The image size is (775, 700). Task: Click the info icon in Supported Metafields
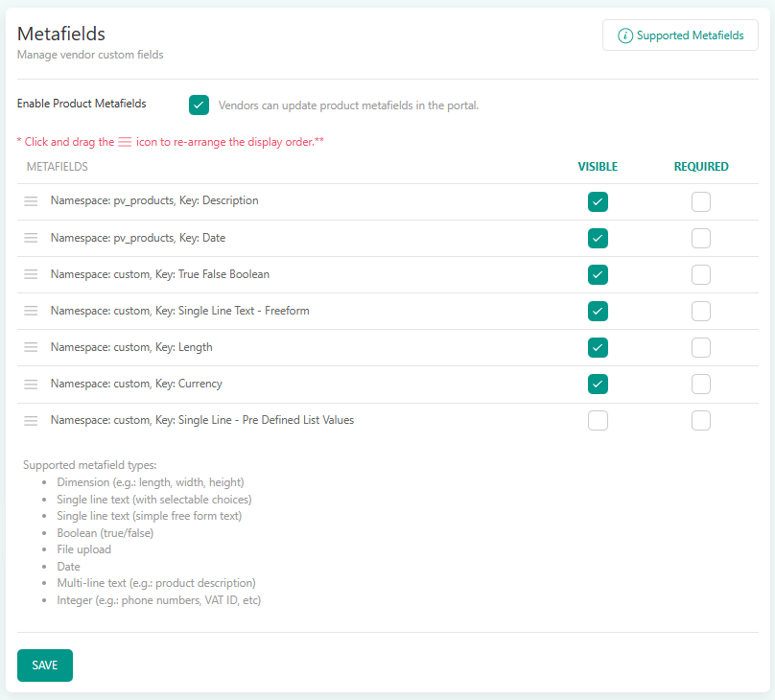pos(625,35)
